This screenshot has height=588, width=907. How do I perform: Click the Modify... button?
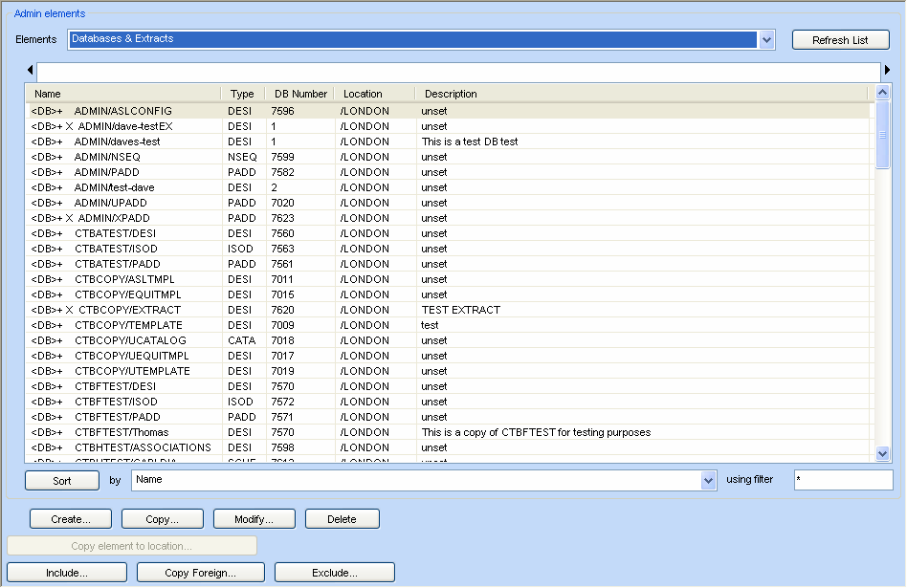tap(254, 519)
